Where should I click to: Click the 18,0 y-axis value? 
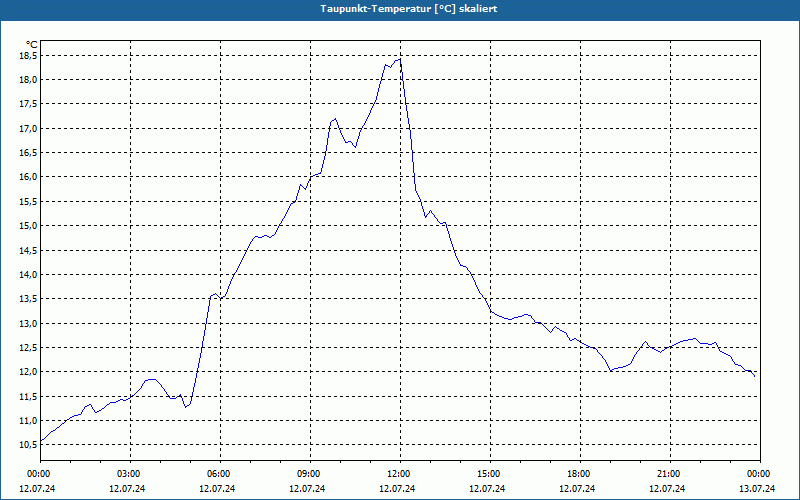click(x=28, y=80)
